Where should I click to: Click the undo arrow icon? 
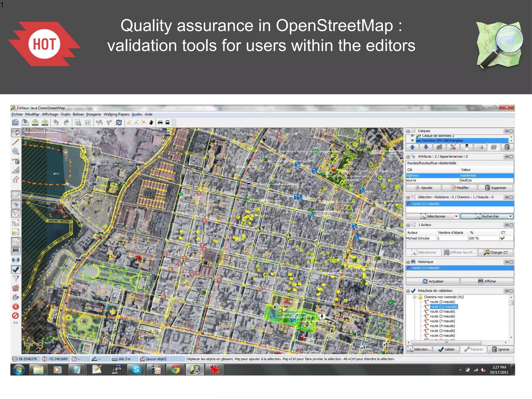click(56, 122)
